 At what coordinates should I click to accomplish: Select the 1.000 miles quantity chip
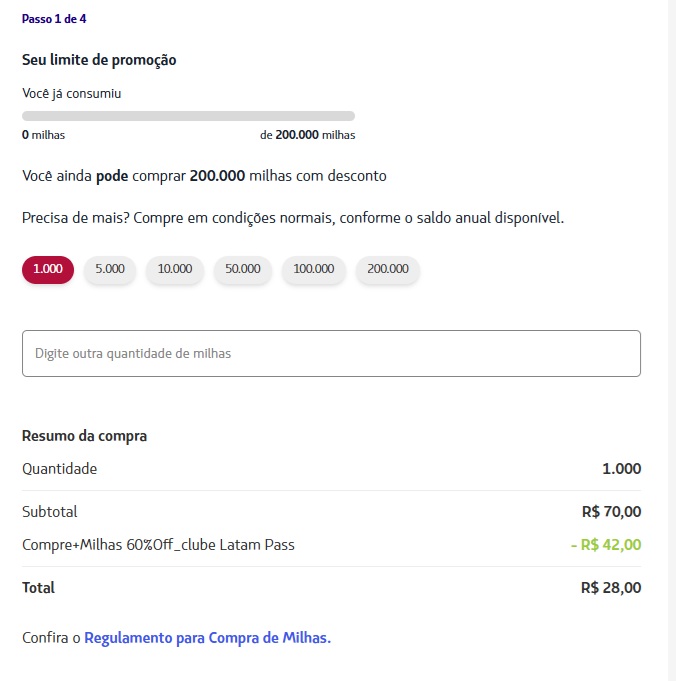[48, 269]
